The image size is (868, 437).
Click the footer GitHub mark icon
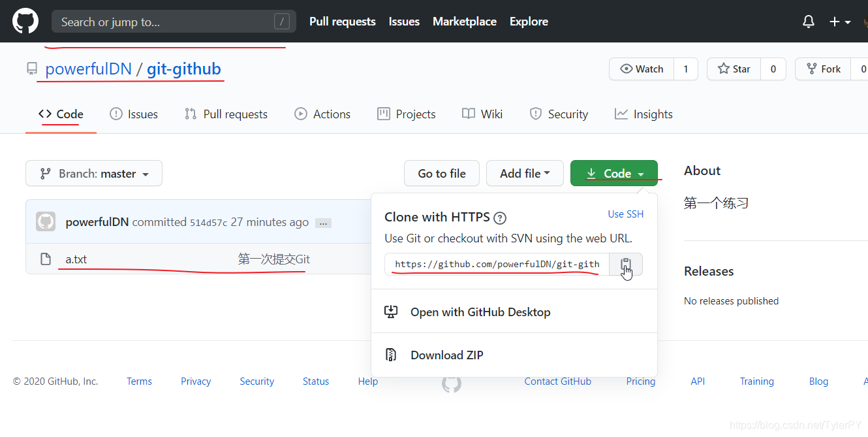(x=452, y=383)
